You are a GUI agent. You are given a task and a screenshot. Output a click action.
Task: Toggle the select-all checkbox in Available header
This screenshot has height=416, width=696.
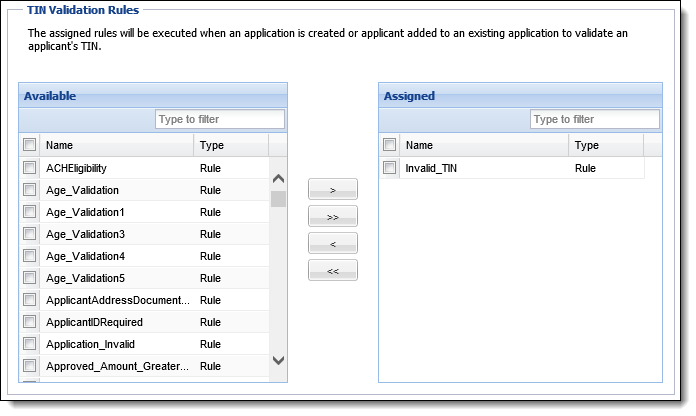click(30, 145)
